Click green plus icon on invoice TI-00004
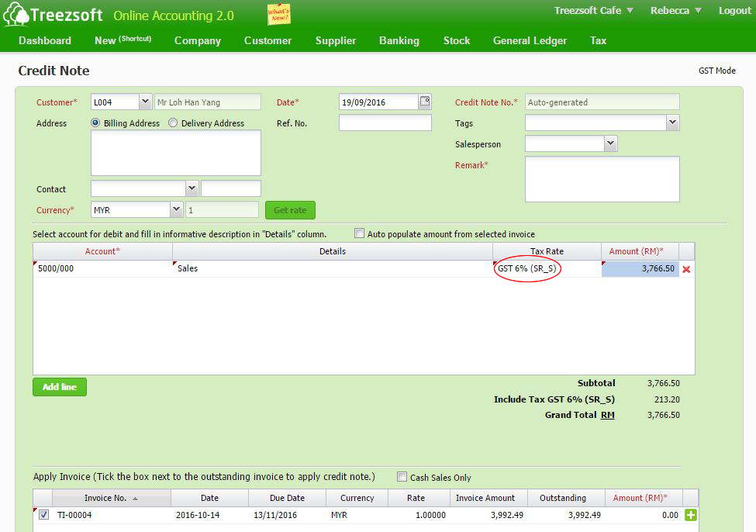This screenshot has height=532, width=756. click(x=690, y=515)
